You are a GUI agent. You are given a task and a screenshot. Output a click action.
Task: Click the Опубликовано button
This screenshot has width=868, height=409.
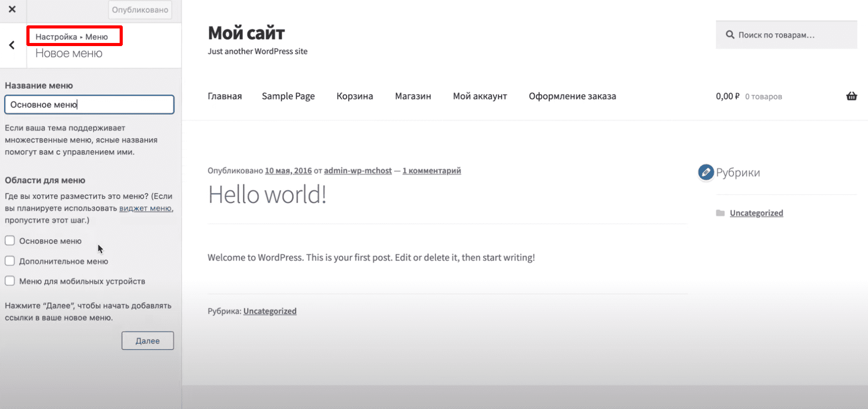click(140, 10)
